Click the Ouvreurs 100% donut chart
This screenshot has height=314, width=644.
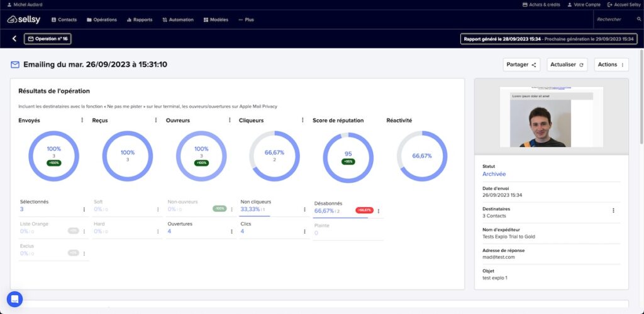click(x=201, y=156)
